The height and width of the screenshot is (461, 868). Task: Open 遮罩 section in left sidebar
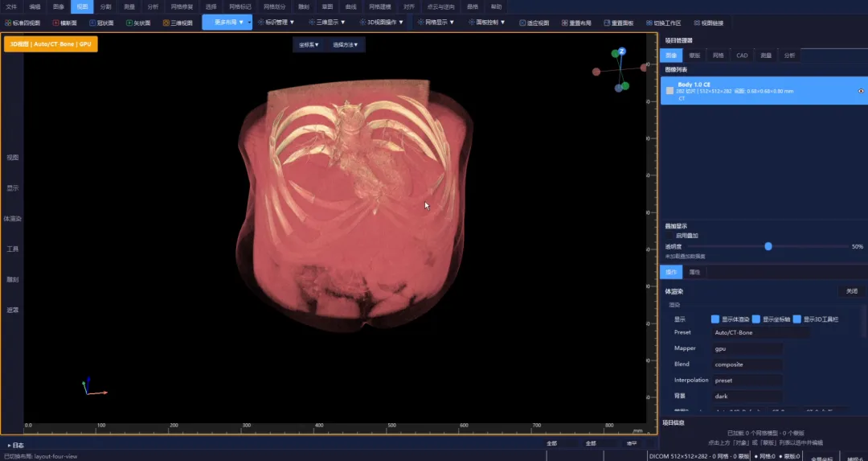tap(13, 310)
